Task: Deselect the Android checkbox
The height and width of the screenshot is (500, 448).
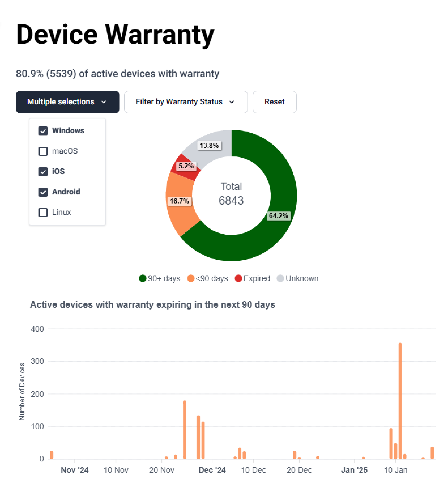Action: tap(43, 192)
